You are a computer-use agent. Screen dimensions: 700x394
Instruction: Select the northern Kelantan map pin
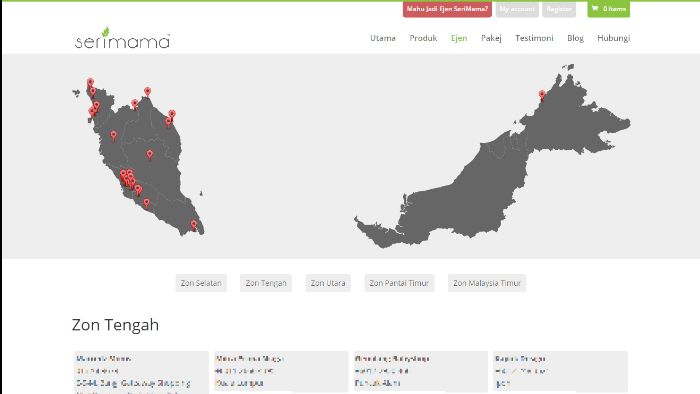pyautogui.click(x=147, y=92)
